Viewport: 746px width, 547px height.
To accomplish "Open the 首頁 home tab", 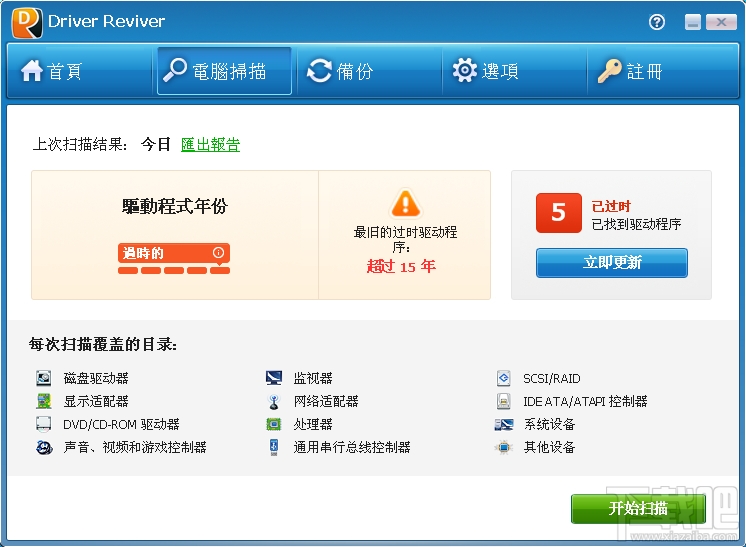I will coord(79,71).
